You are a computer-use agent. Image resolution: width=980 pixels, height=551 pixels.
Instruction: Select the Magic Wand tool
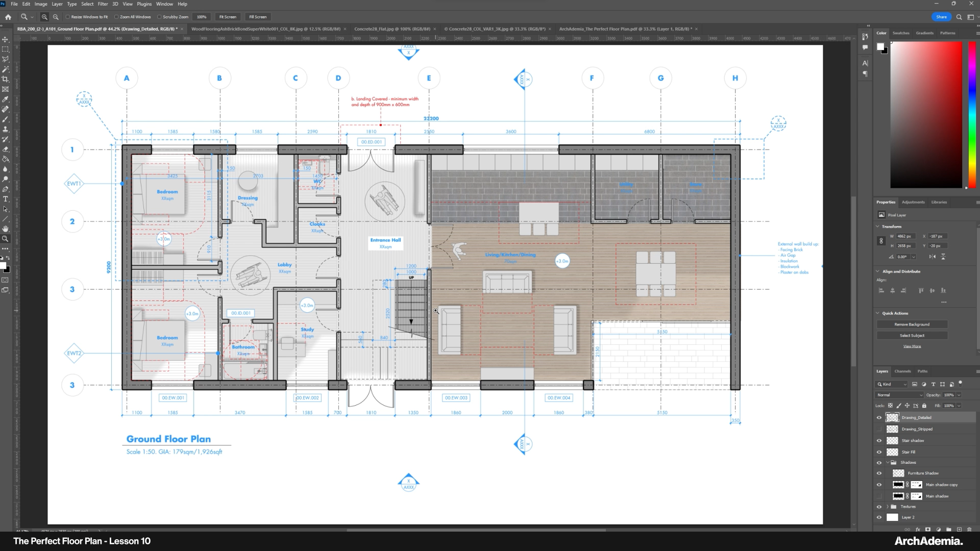[x=6, y=69]
